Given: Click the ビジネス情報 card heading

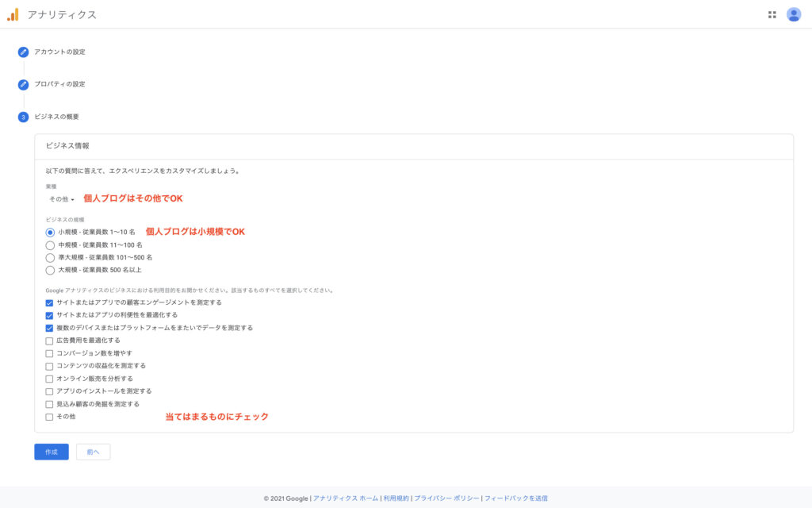Looking at the screenshot, I should (67, 146).
